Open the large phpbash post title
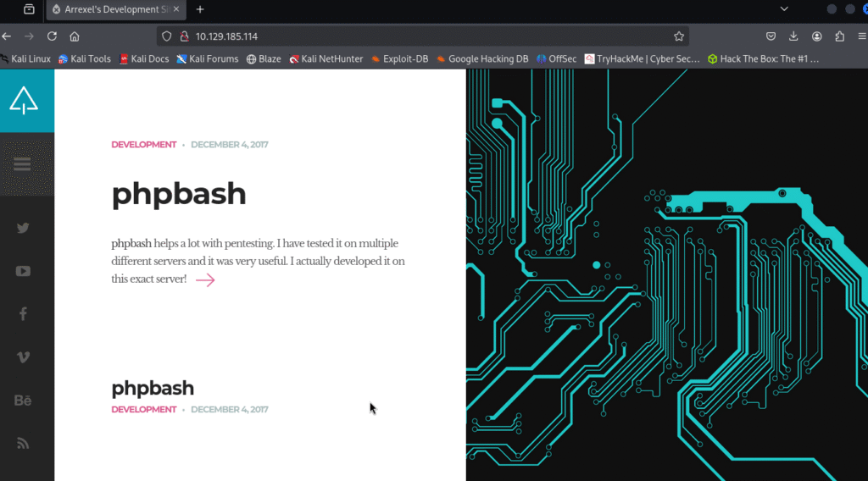The image size is (868, 481). point(179,194)
